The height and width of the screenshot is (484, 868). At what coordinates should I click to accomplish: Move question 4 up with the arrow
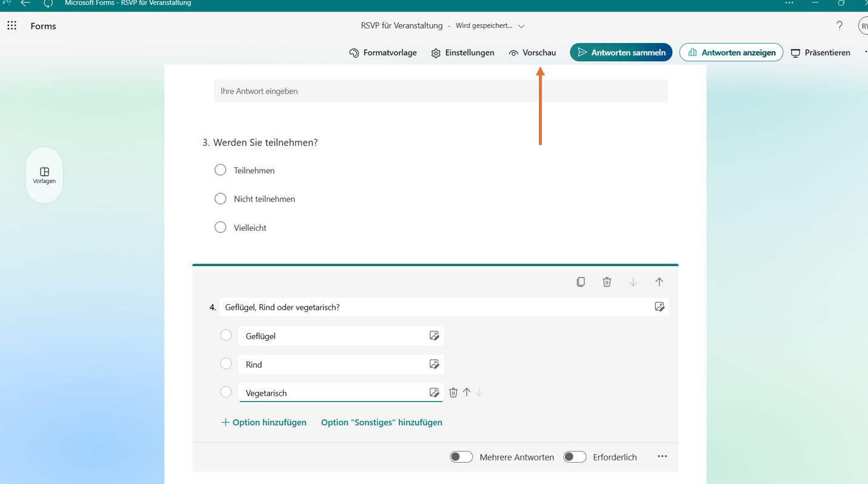[x=659, y=282]
